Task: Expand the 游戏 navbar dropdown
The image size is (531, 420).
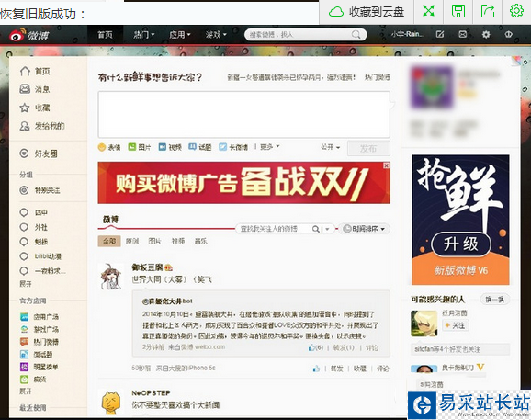Action: (x=216, y=35)
